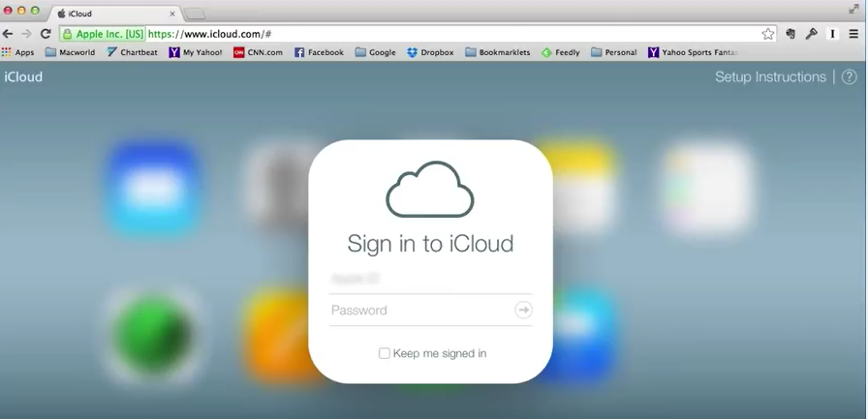Open the Apps shortcut in bookmarks bar
This screenshot has width=868, height=419.
click(x=17, y=52)
